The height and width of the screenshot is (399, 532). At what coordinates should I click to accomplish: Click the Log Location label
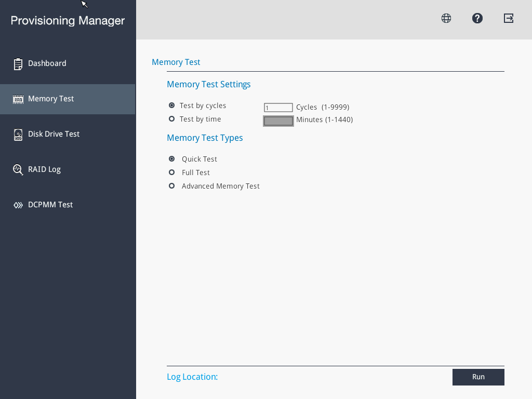(x=192, y=377)
